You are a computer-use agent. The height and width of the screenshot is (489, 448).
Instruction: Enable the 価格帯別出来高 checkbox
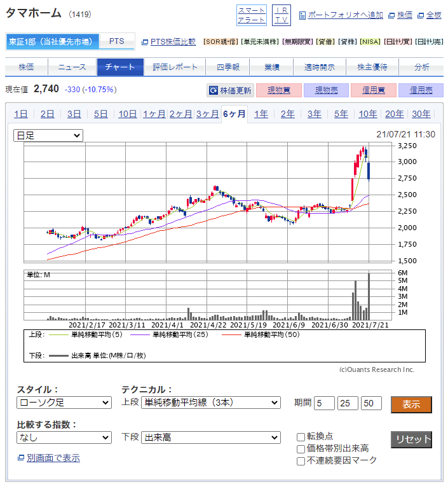tap(301, 449)
